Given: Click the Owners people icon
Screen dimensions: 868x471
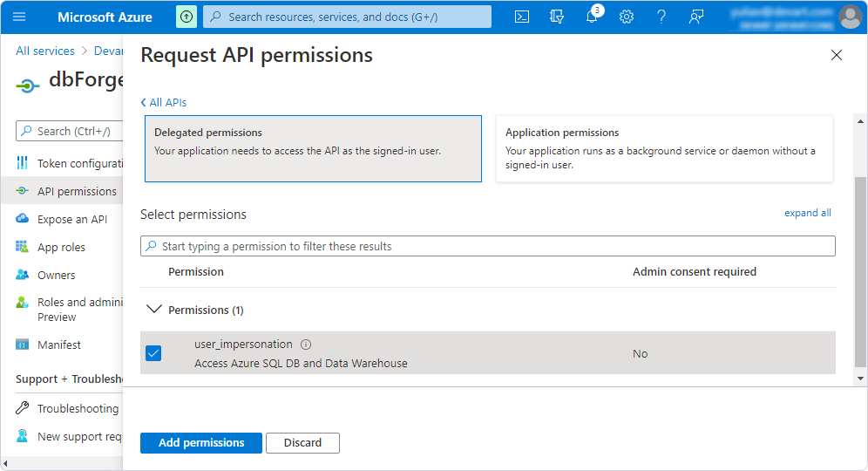Looking at the screenshot, I should point(22,274).
